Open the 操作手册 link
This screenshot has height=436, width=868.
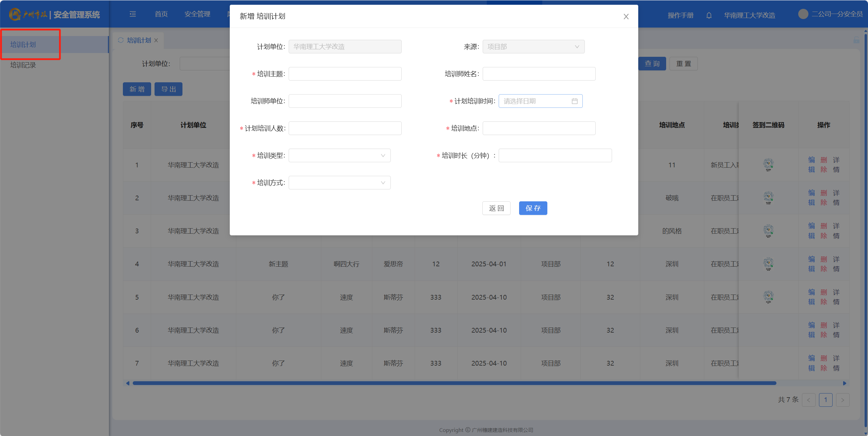(680, 15)
